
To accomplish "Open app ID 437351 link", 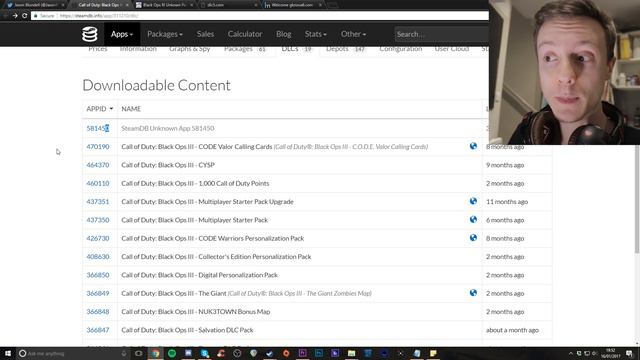I will [x=98, y=202].
